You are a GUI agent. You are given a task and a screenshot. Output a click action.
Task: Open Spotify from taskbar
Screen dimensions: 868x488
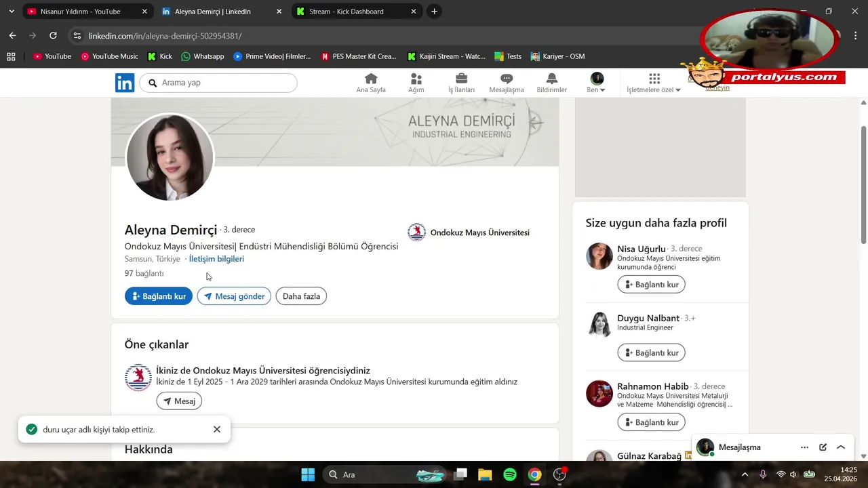510,474
